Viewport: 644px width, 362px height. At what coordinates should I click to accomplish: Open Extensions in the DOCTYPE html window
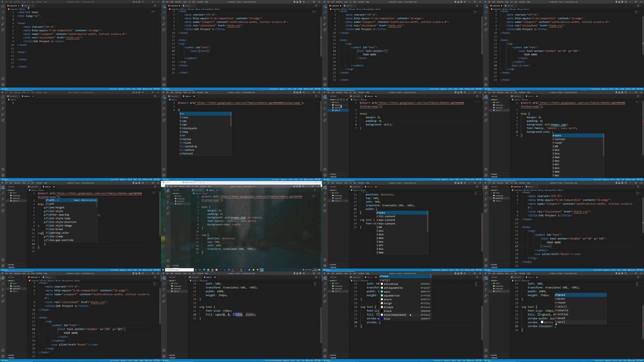3,30
